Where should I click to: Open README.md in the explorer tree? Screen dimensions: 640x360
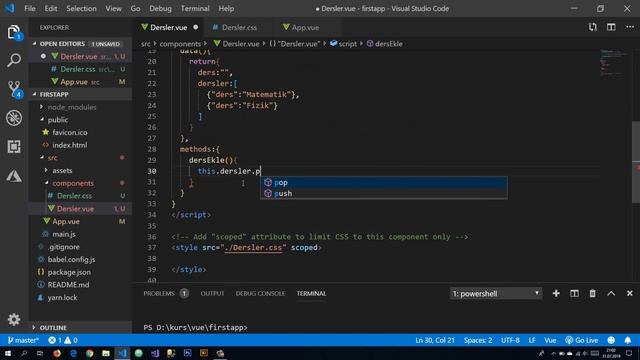click(68, 284)
